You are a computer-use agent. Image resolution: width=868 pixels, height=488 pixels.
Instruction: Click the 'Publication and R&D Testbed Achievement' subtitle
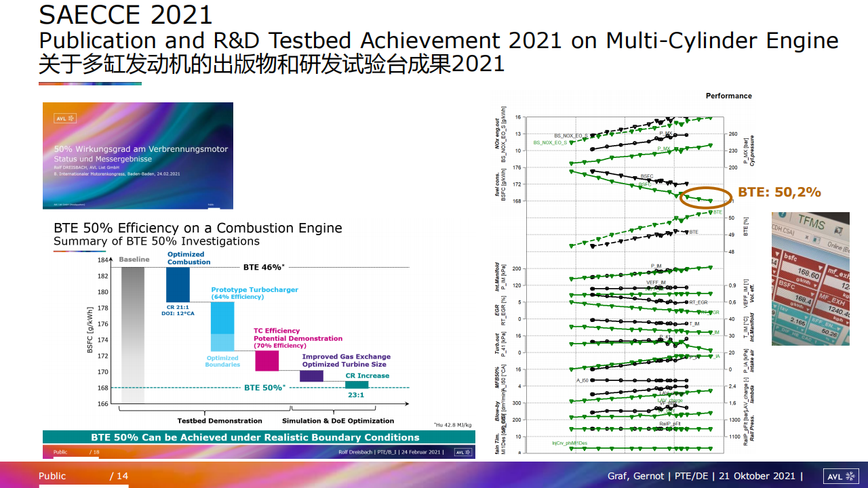439,41
